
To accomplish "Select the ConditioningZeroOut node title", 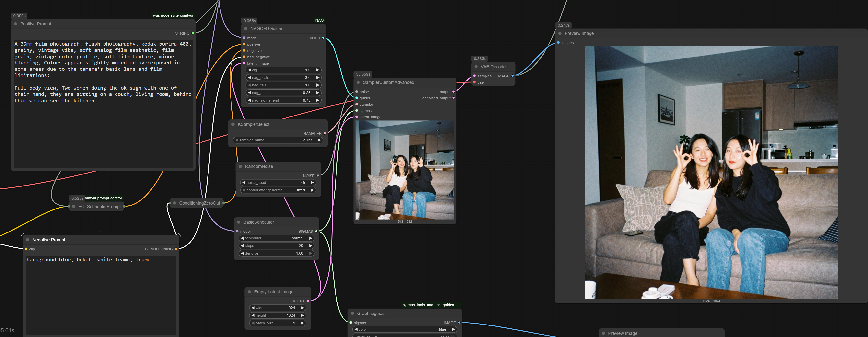I will (199, 203).
